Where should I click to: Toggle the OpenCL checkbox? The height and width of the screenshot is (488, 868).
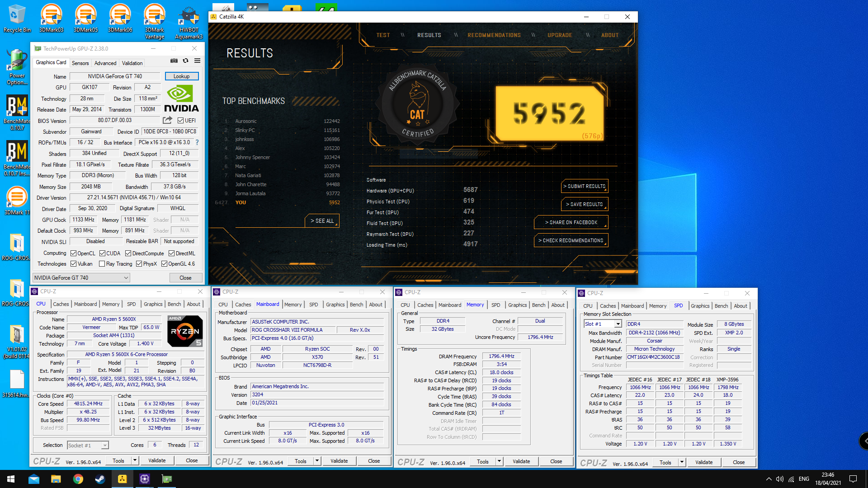click(73, 253)
